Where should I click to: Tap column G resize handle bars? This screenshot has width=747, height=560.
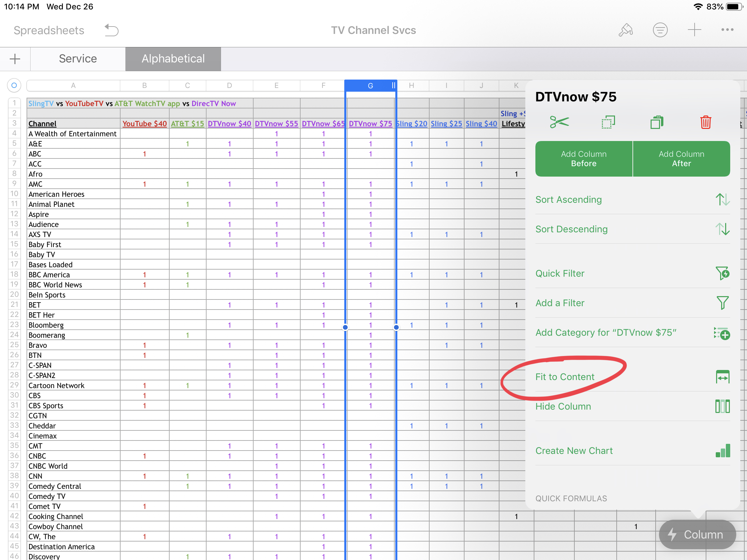click(x=393, y=85)
